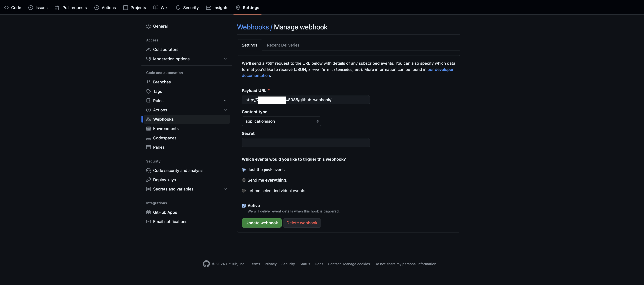
Task: Click the Deploy keys key icon
Action: click(x=148, y=180)
